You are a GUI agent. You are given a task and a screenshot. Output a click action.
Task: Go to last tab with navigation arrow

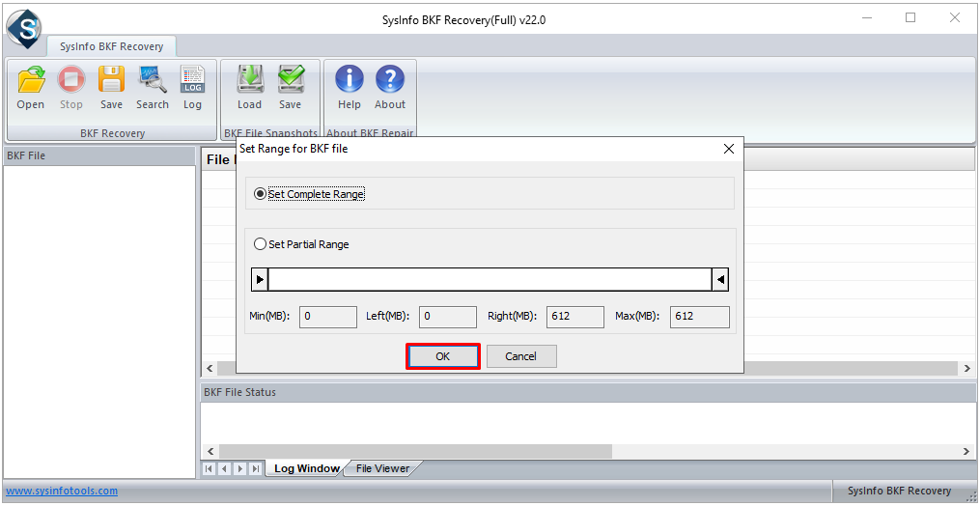click(x=255, y=468)
